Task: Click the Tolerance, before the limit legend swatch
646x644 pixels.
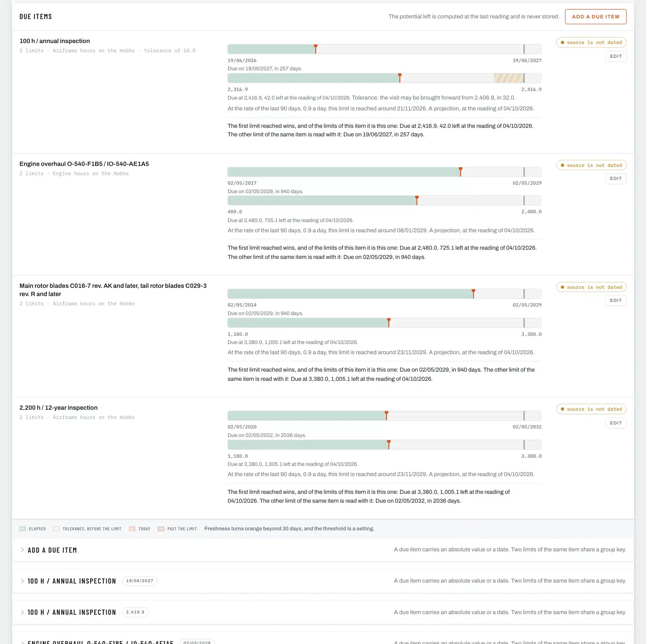Action: point(56,529)
